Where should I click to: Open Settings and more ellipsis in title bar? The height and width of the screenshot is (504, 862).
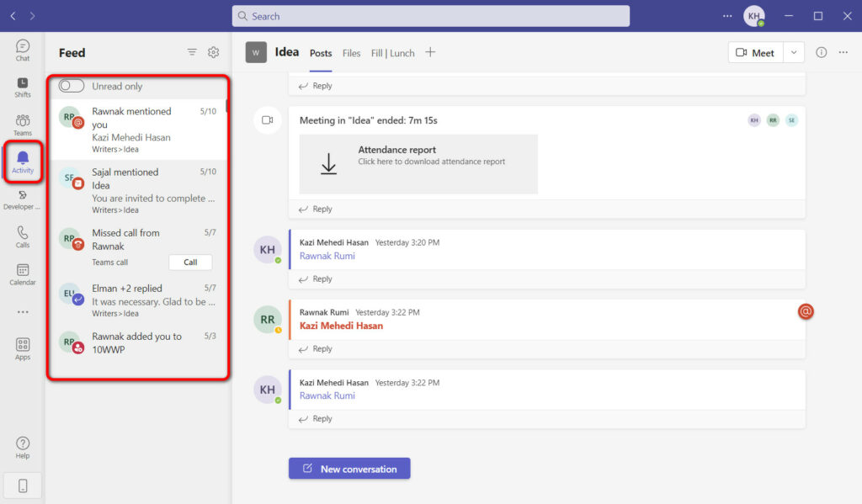727,16
